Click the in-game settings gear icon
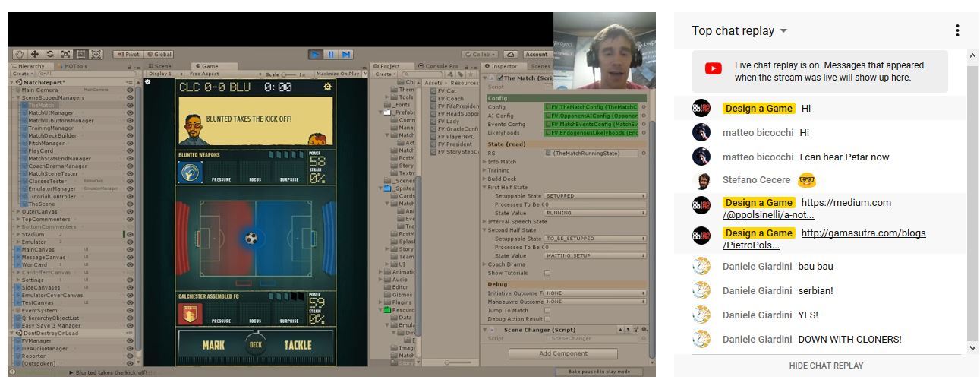The image size is (980, 383). click(x=327, y=87)
